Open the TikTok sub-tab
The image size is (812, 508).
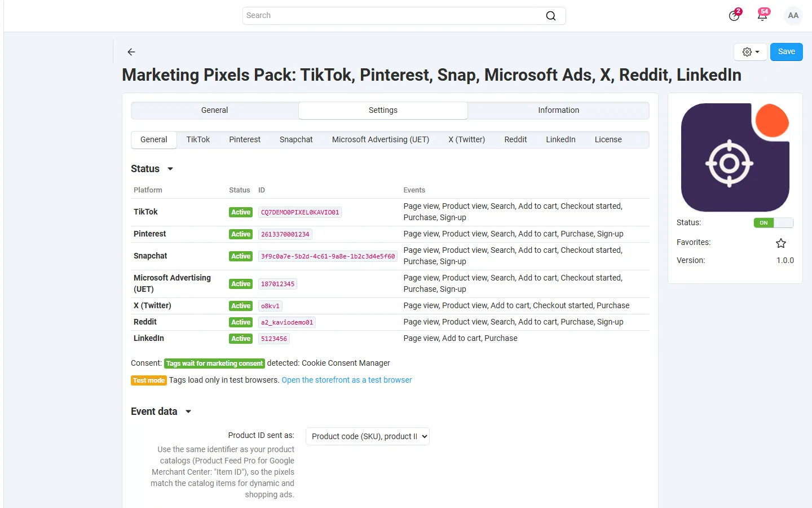[x=198, y=140]
